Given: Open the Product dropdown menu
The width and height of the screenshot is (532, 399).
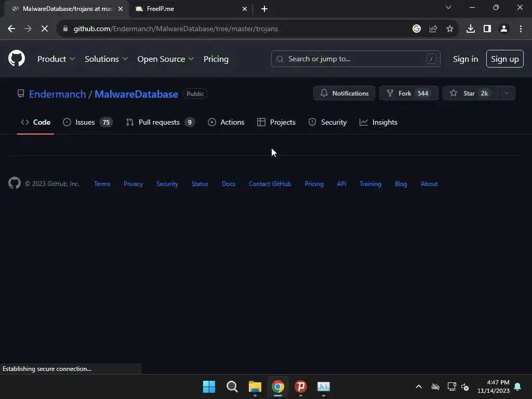Looking at the screenshot, I should [x=56, y=59].
